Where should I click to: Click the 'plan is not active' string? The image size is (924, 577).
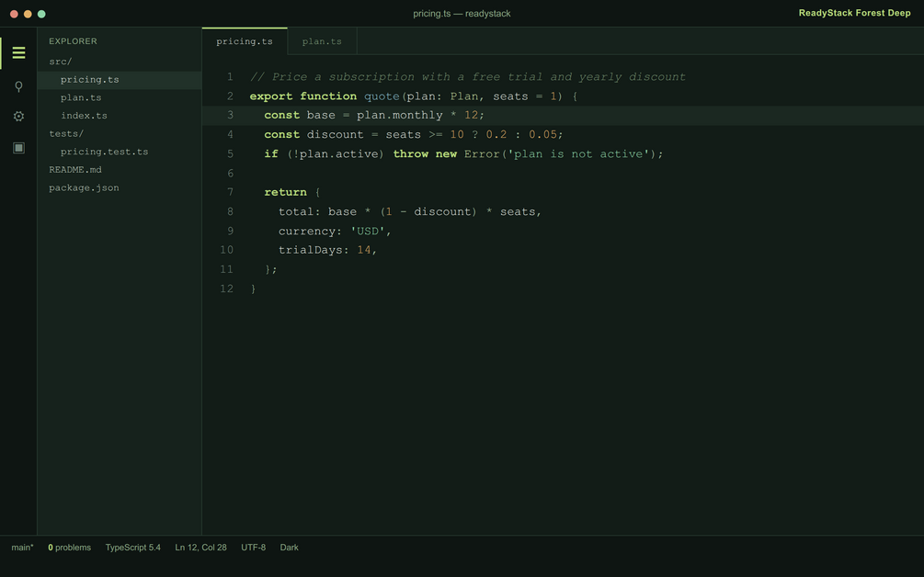(578, 154)
